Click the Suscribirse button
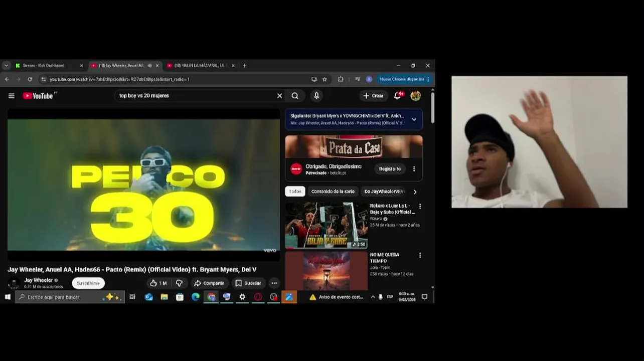This screenshot has height=361, width=644. (x=88, y=283)
